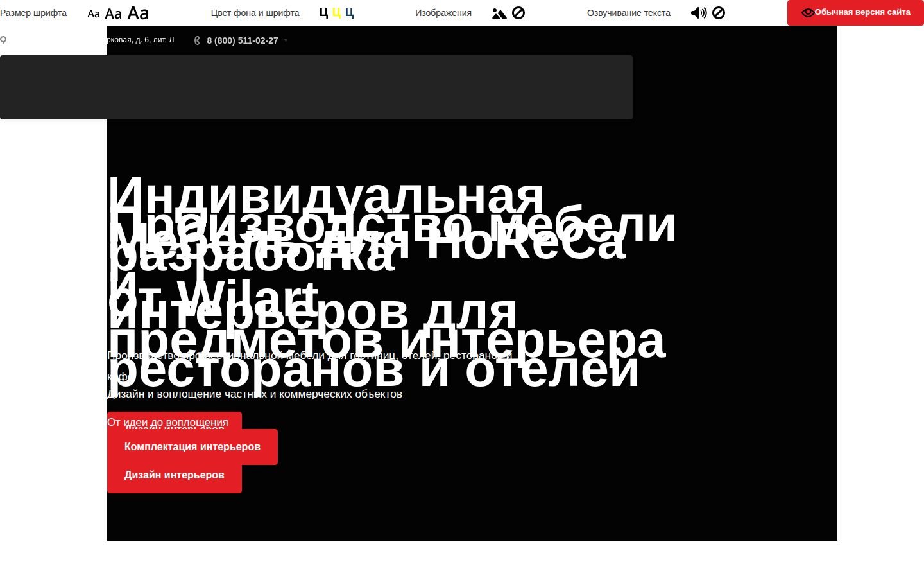Open the Комплектация интерьеров button
The width and height of the screenshot is (924, 578).
(x=193, y=447)
